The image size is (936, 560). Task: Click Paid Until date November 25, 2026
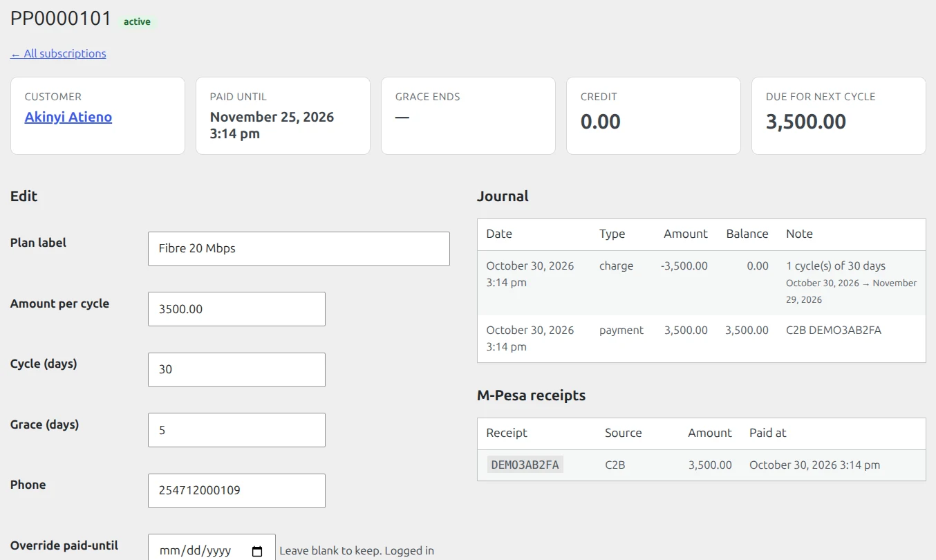point(272,125)
